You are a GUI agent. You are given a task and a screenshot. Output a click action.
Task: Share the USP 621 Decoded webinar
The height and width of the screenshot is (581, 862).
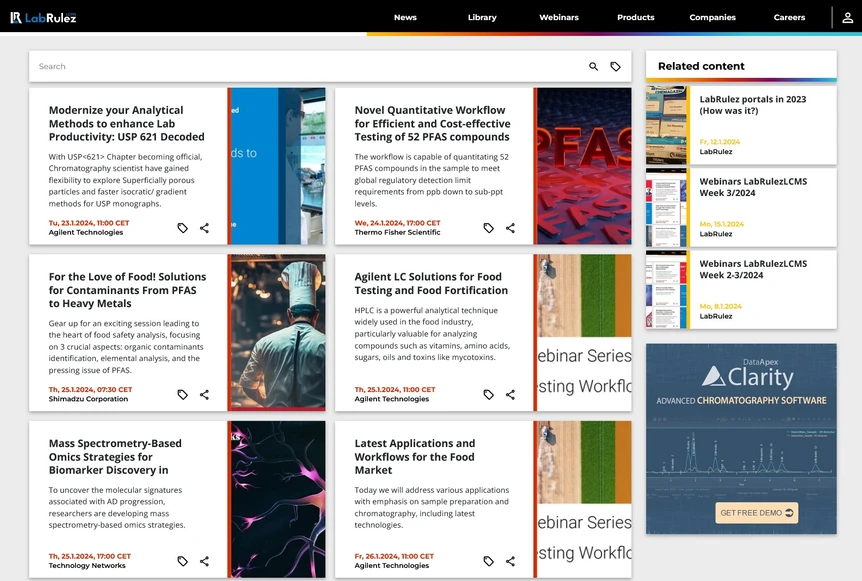point(205,228)
